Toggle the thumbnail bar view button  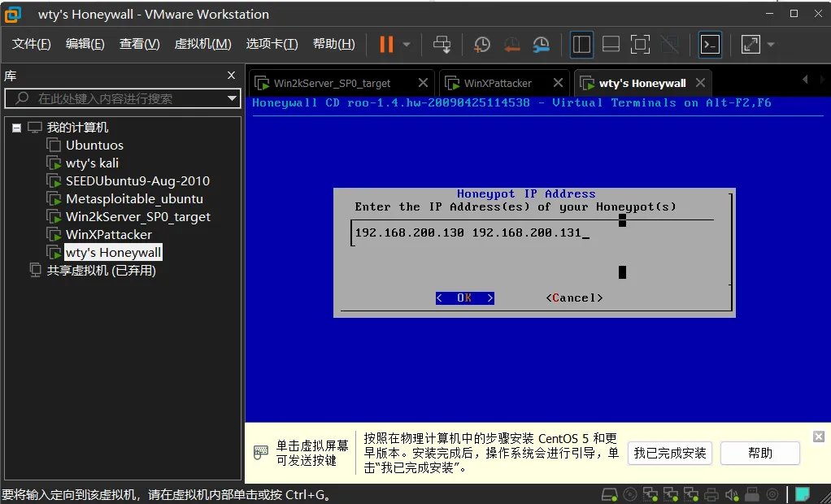click(611, 45)
